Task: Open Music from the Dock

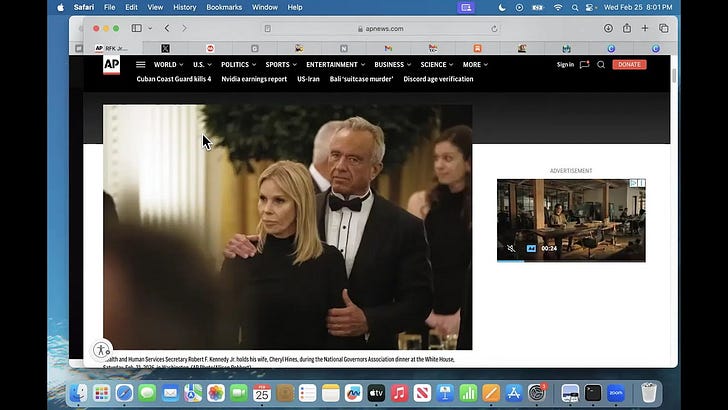Action: (399, 393)
